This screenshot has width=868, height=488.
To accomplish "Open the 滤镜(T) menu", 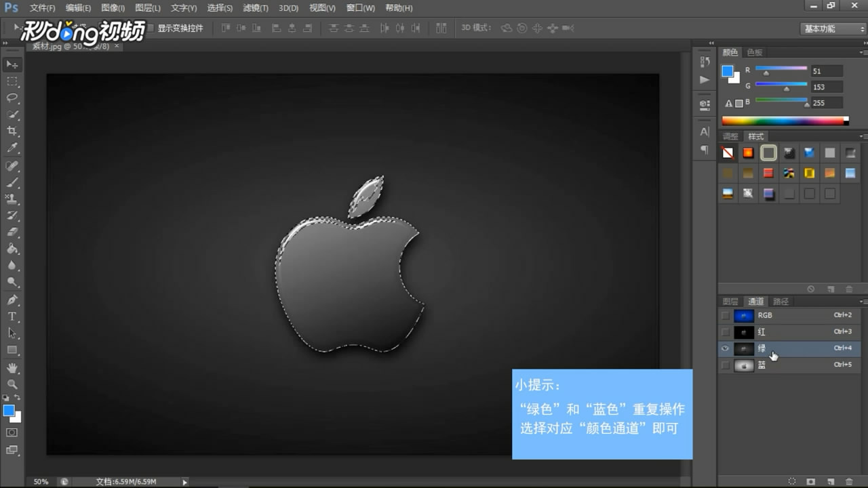I will (x=255, y=8).
